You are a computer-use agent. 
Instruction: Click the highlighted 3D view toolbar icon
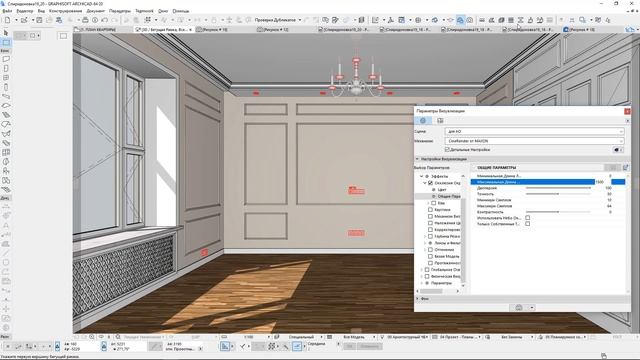click(460, 20)
